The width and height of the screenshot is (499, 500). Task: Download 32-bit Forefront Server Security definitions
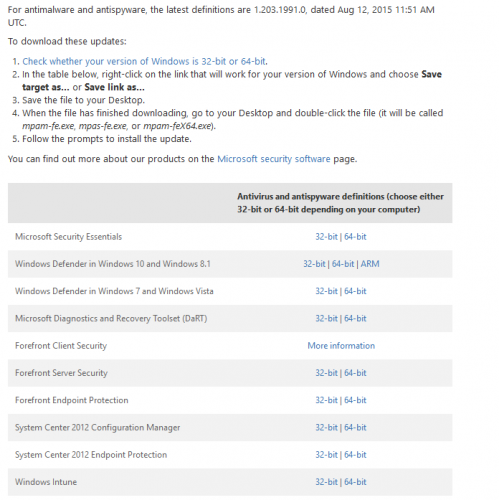click(x=326, y=373)
